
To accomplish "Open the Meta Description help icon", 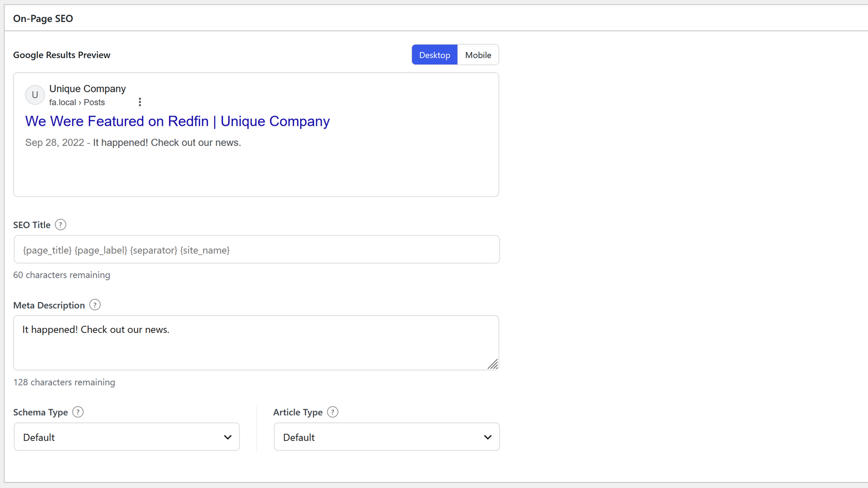I will tap(95, 305).
